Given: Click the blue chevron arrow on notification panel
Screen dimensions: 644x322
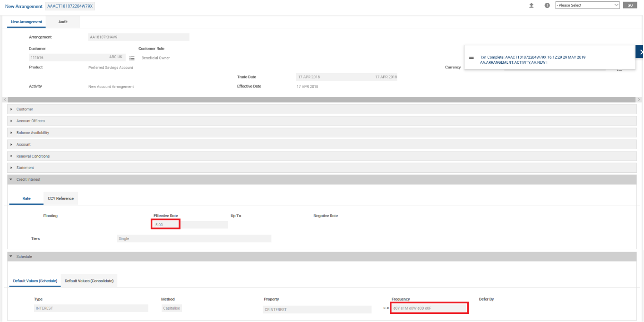Looking at the screenshot, I should tap(640, 52).
